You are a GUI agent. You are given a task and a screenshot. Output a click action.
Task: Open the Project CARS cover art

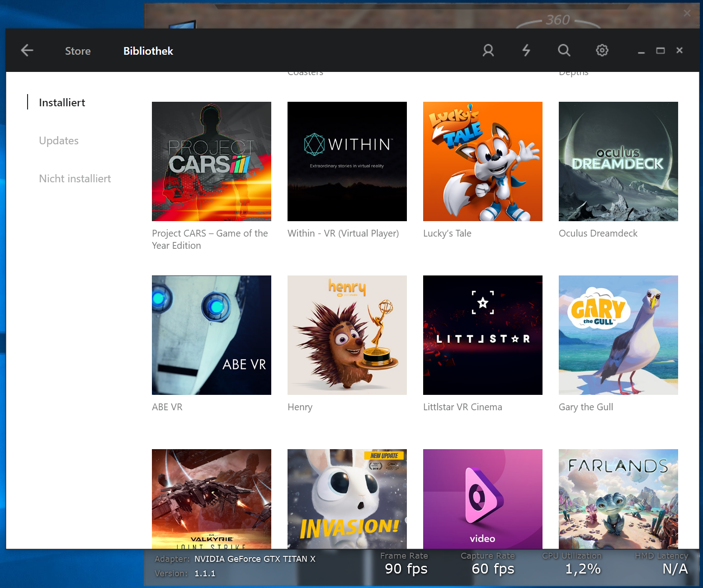(x=212, y=161)
